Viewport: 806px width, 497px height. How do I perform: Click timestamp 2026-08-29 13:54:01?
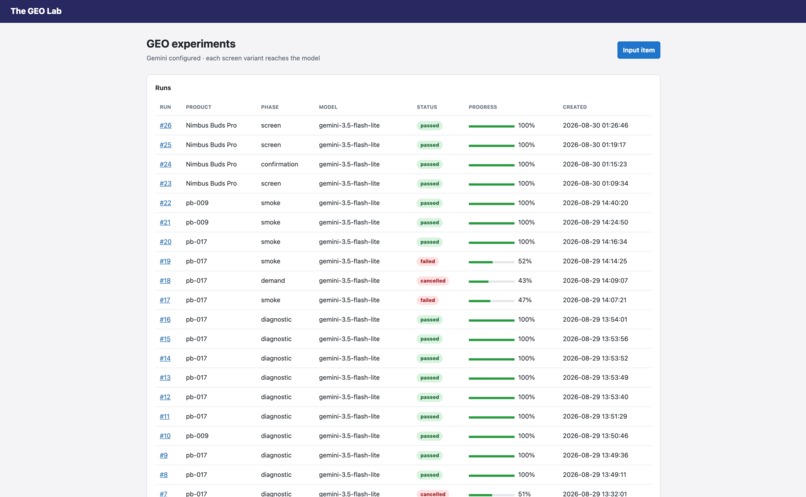[x=595, y=320]
